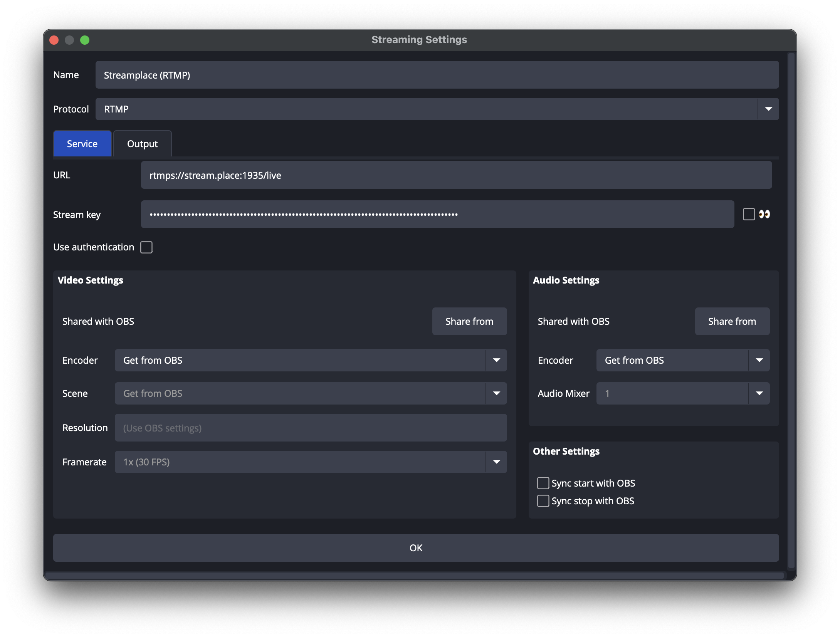Open the Framerate dropdown

pyautogui.click(x=497, y=462)
